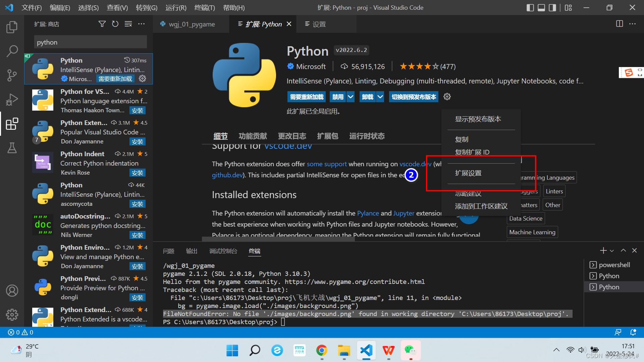Click the extension search box with python
The height and width of the screenshot is (362, 644).
click(90, 42)
